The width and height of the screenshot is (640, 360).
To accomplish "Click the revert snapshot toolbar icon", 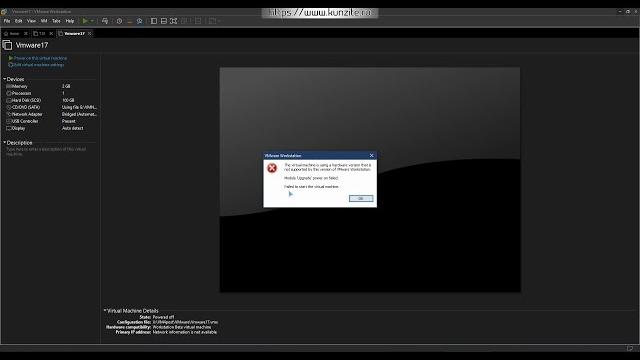I will coord(129,21).
